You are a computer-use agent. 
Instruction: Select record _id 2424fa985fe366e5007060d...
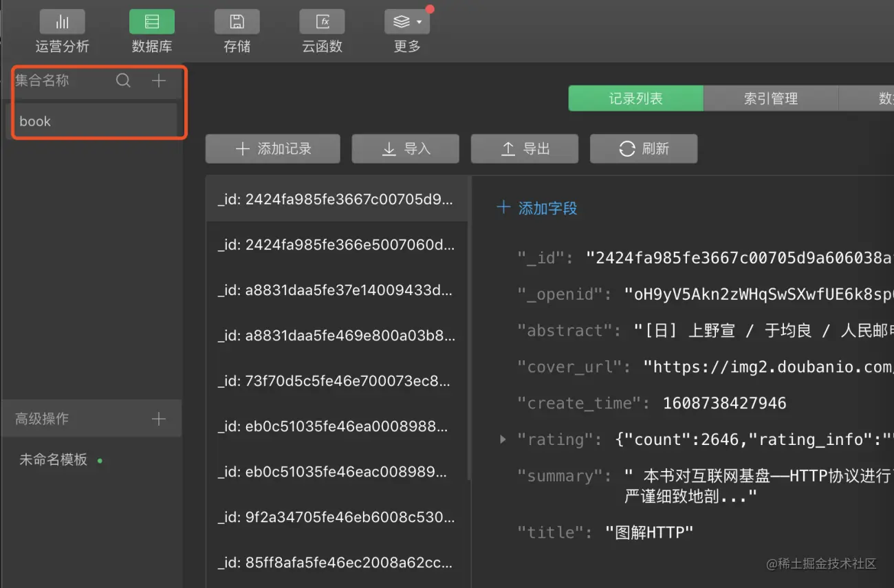coord(337,245)
